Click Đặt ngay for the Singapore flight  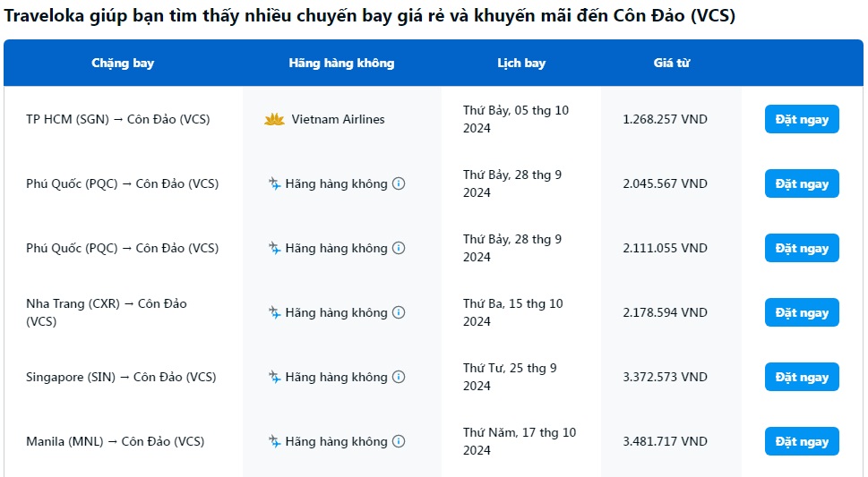[802, 377]
